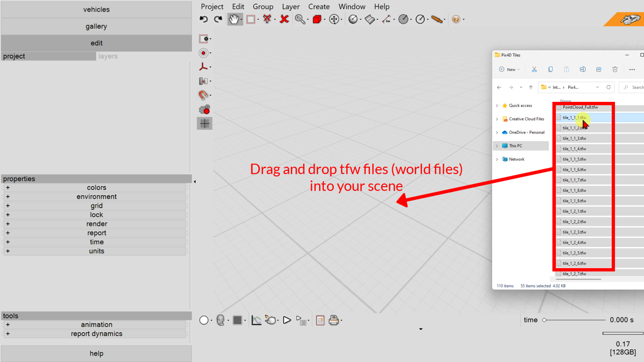Image resolution: width=644 pixels, height=362 pixels.
Task: Click the red cube create icon
Action: 317,19
